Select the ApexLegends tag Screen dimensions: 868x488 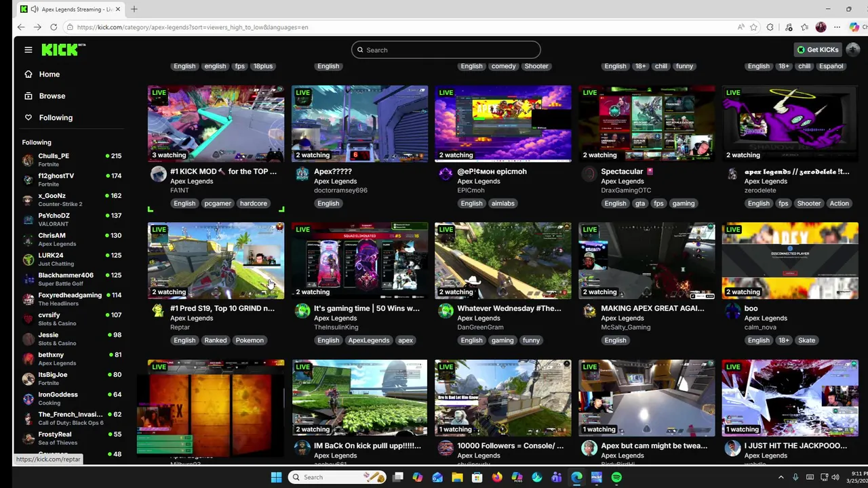coord(368,340)
